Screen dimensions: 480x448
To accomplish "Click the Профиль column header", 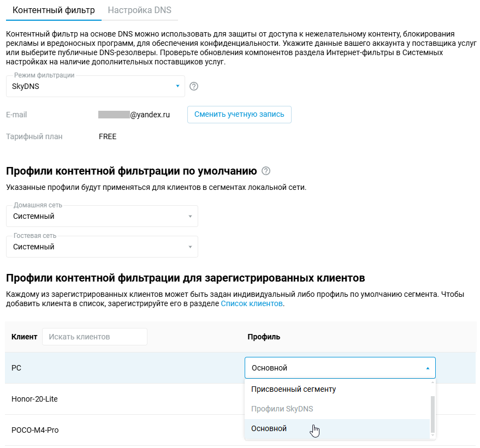I will 264,337.
